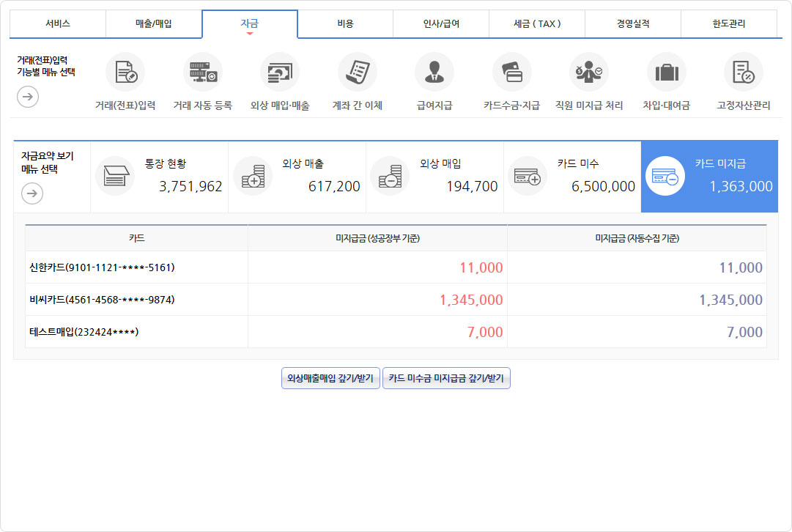Click the arrow under 자금요약 보기 메뉴 선택
This screenshot has height=532, width=792.
(x=32, y=193)
